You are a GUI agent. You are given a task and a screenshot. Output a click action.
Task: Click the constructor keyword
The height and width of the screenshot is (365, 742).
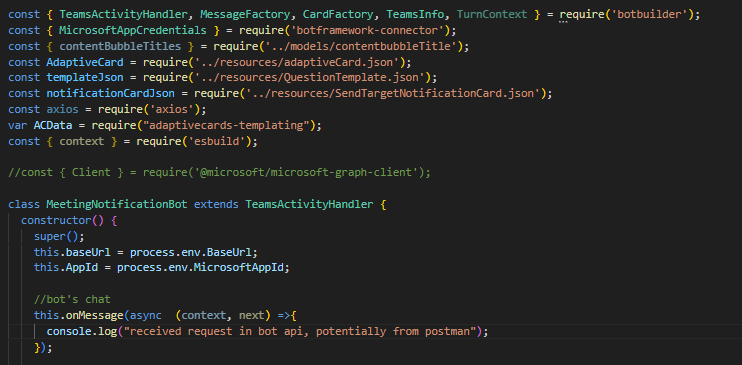click(56, 220)
